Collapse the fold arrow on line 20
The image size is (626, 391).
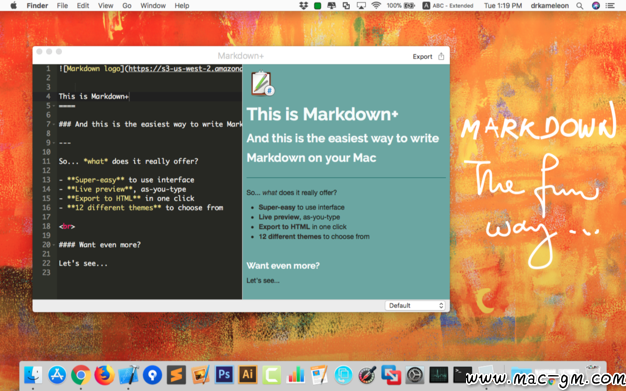[54, 245]
